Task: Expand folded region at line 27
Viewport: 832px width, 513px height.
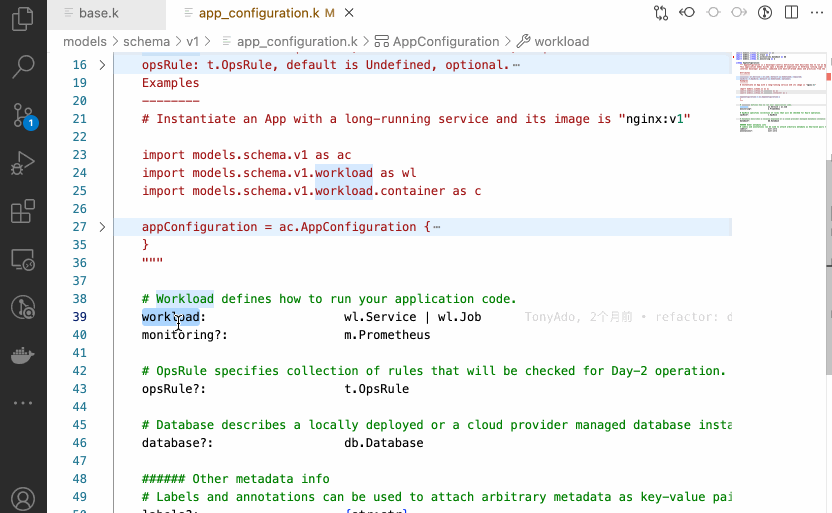Action: (x=102, y=227)
